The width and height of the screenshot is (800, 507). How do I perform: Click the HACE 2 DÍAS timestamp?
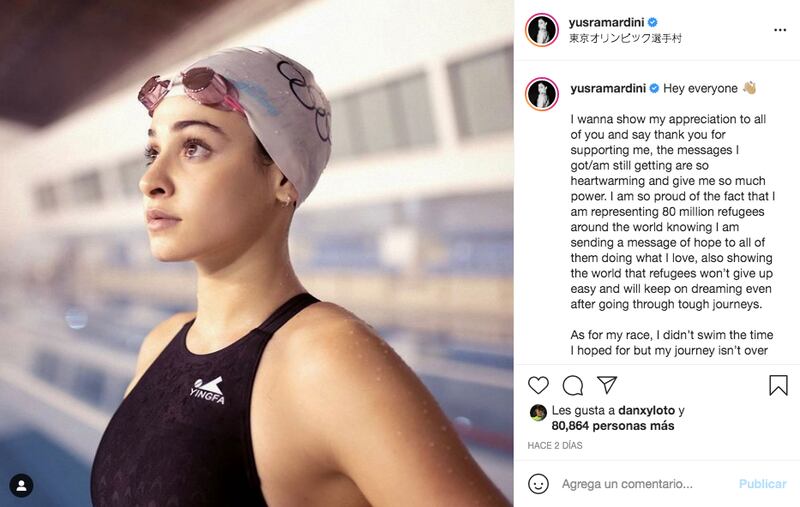(x=555, y=445)
